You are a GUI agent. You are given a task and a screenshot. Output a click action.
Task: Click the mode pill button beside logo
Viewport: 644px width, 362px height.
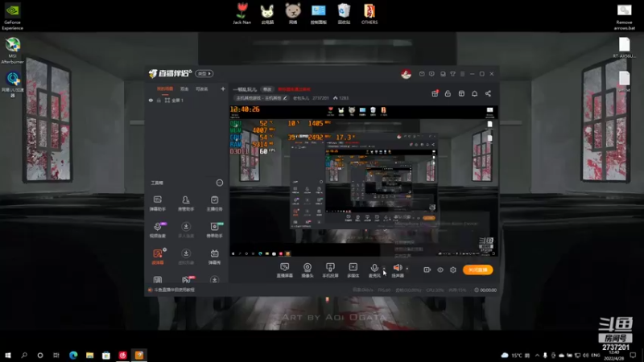pyautogui.click(x=204, y=73)
